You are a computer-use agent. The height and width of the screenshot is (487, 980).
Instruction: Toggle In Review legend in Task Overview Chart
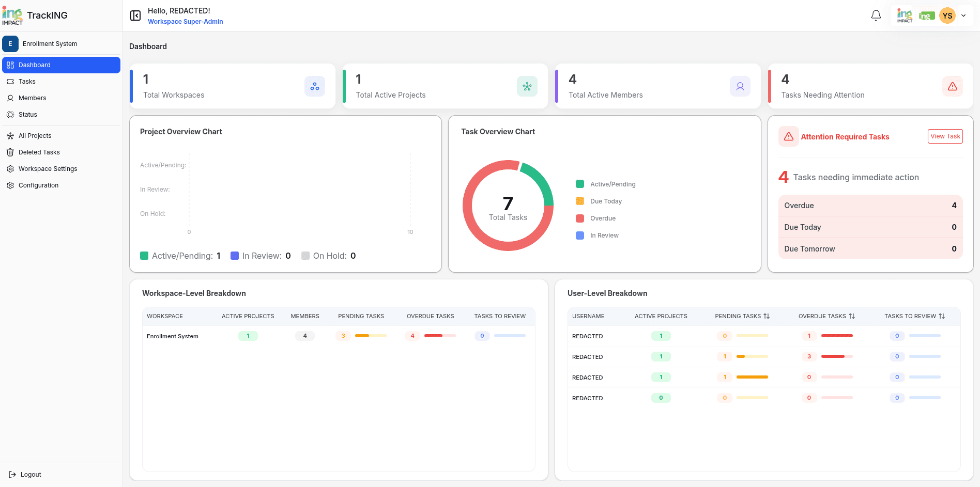pos(598,235)
